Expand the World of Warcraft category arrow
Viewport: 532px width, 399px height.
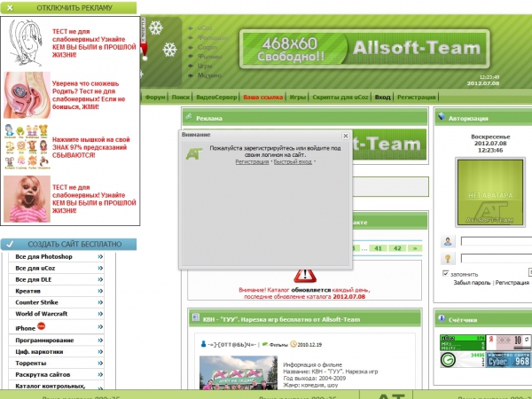(100, 314)
